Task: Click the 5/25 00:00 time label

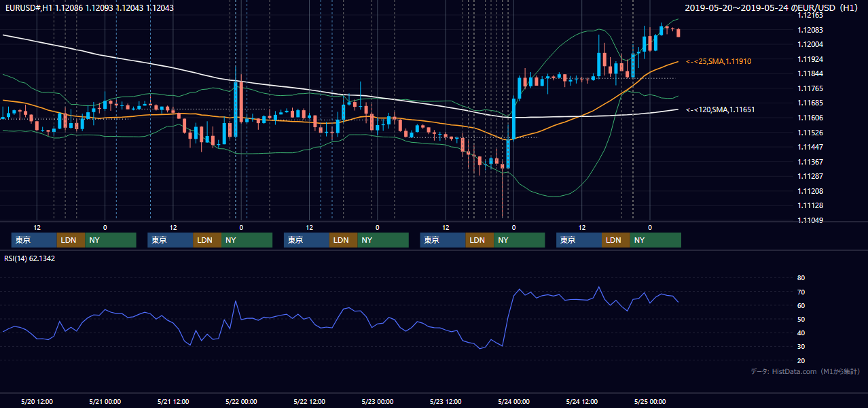Action: click(x=650, y=401)
